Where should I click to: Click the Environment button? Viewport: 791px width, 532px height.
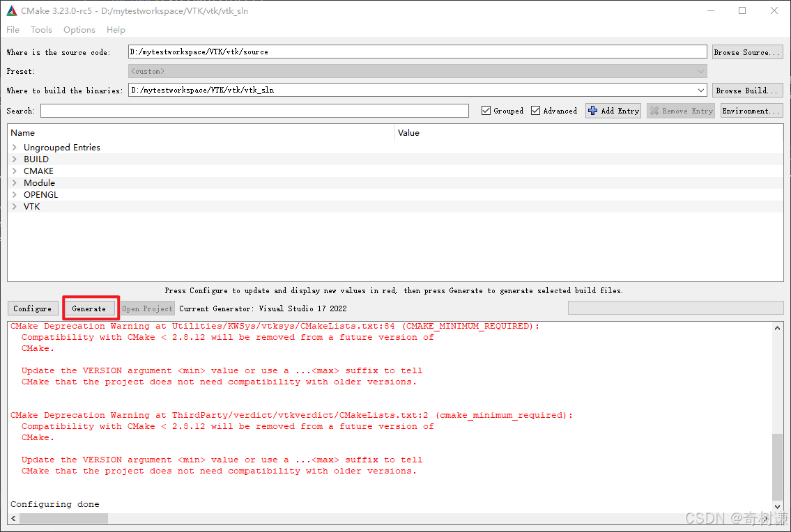point(752,111)
